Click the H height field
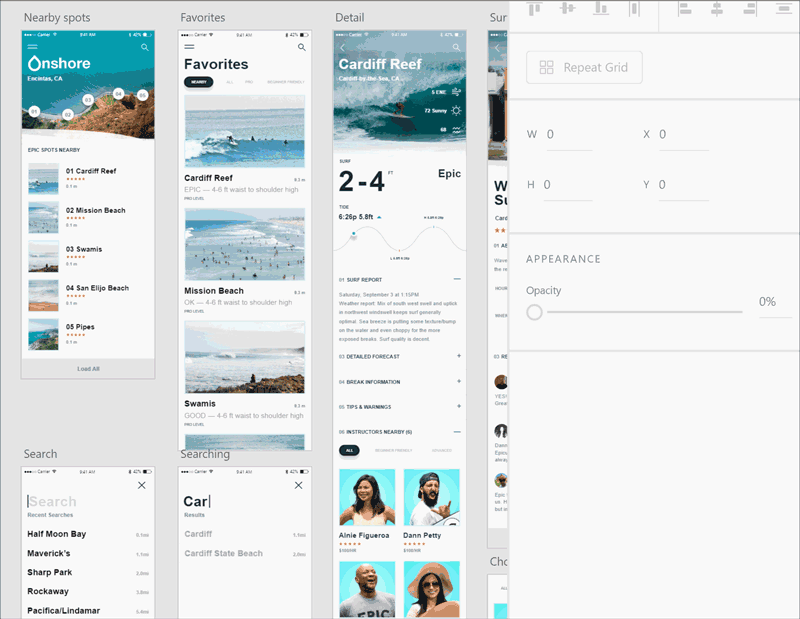 pyautogui.click(x=567, y=185)
